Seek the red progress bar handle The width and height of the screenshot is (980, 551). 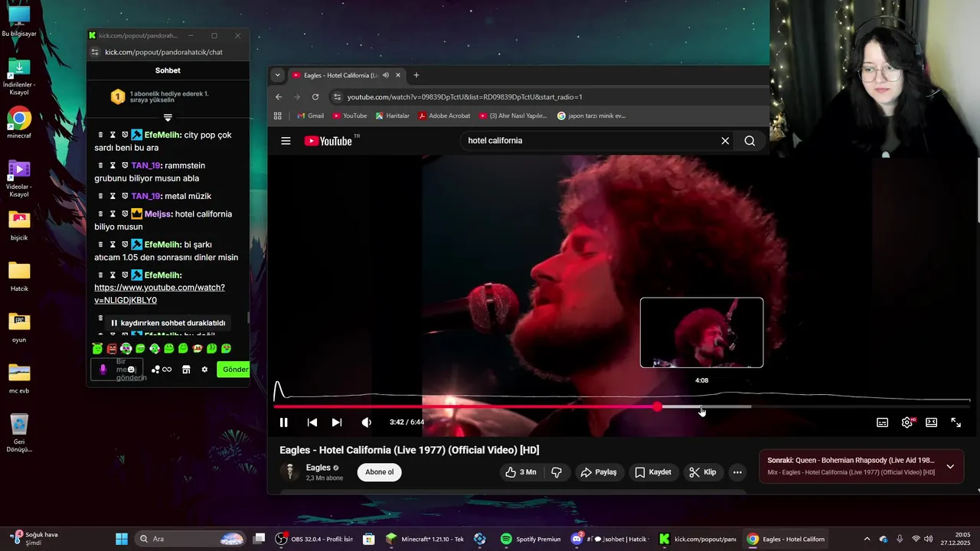pyautogui.click(x=657, y=407)
